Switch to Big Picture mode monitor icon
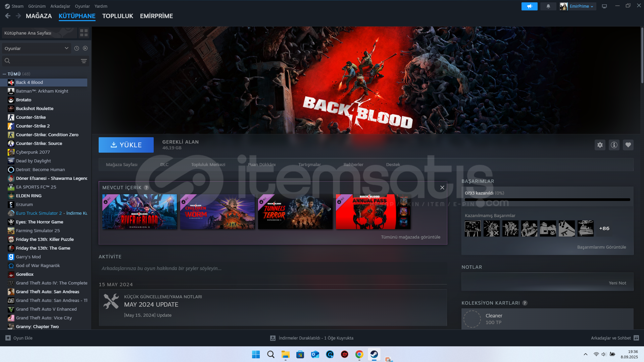This screenshot has width=644, height=362. pos(604,6)
